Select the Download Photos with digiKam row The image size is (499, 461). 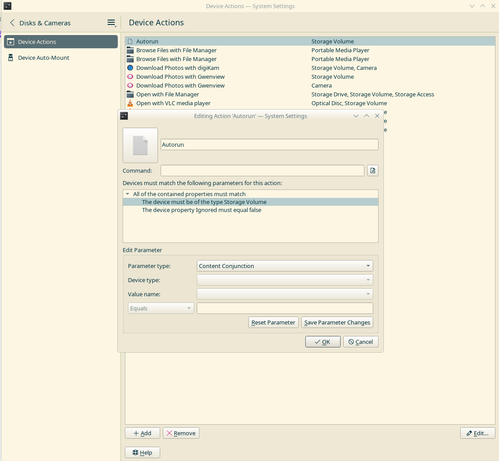pyautogui.click(x=310, y=68)
